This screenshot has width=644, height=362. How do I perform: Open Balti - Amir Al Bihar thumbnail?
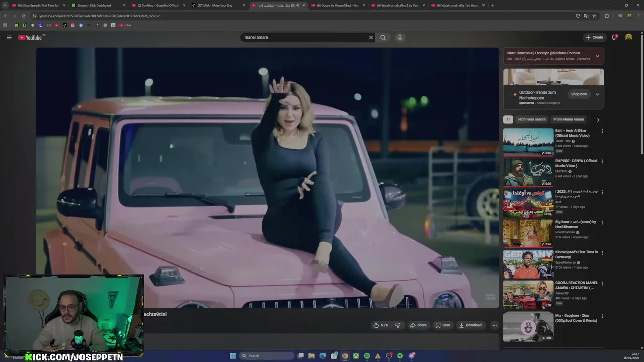(528, 142)
